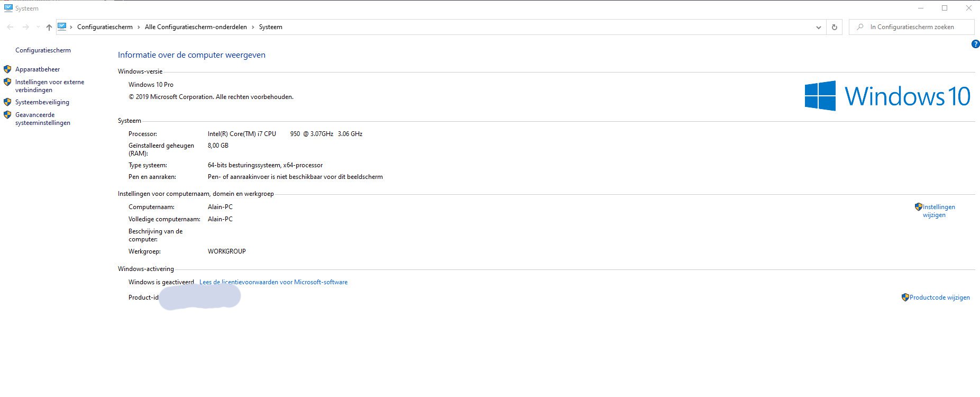Click shield icon beside Geavanceerde systeeminstellingen

7,114
